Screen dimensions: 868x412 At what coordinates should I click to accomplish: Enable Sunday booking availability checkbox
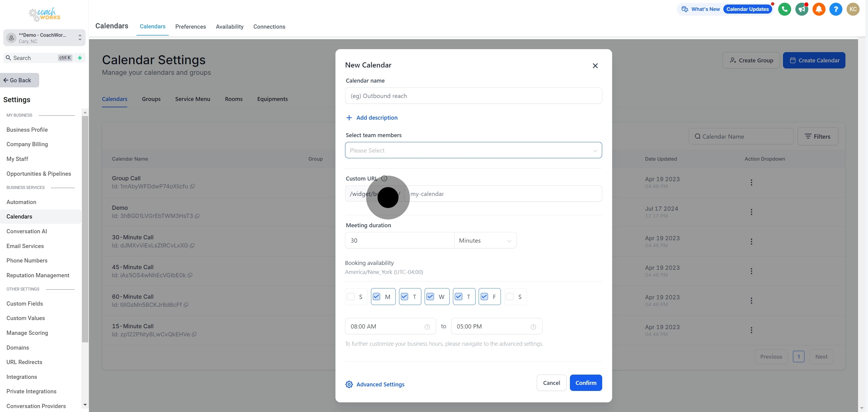(351, 297)
